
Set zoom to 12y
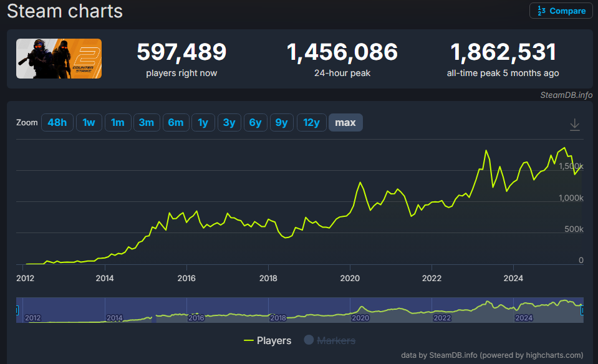pyautogui.click(x=312, y=122)
